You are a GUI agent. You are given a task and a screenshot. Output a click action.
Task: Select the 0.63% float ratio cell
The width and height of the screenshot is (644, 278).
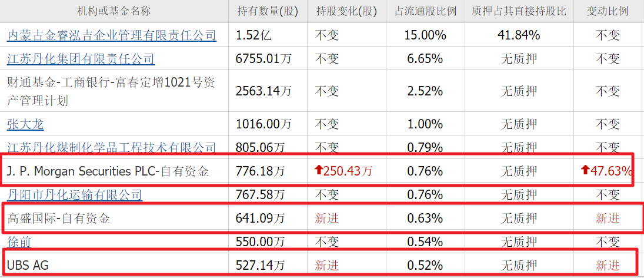point(425,218)
